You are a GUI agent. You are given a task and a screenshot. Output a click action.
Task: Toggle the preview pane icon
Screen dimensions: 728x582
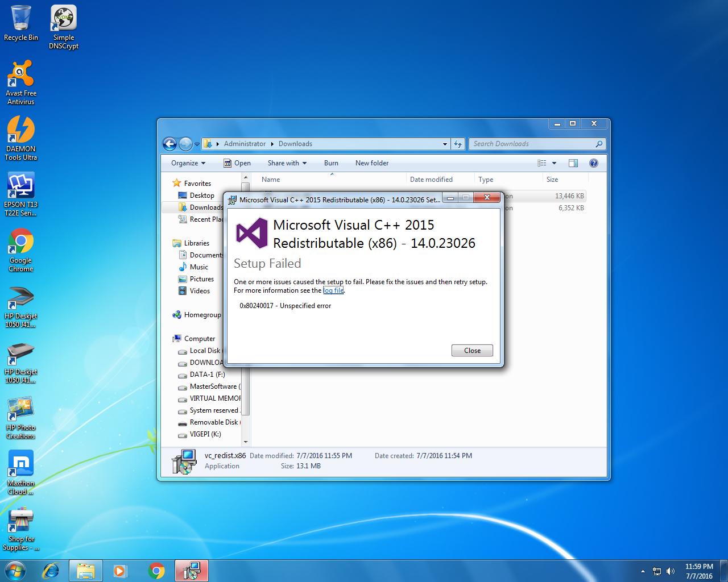point(573,163)
